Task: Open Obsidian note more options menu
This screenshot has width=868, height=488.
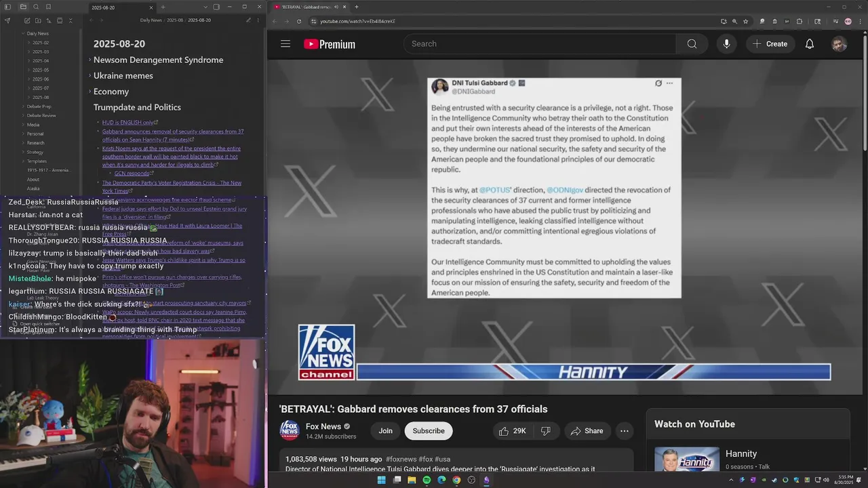Action: pyautogui.click(x=258, y=20)
